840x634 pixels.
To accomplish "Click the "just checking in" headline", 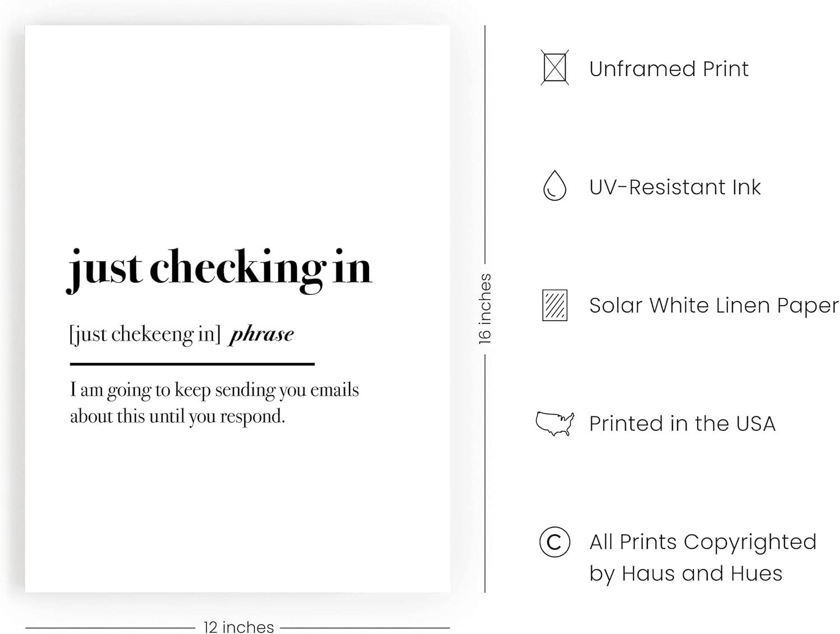I will pos(220,268).
